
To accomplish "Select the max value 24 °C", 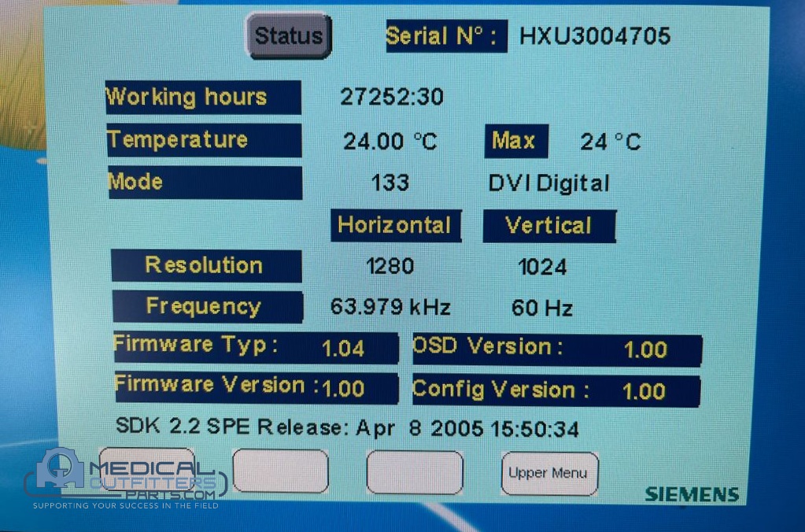I will [611, 142].
